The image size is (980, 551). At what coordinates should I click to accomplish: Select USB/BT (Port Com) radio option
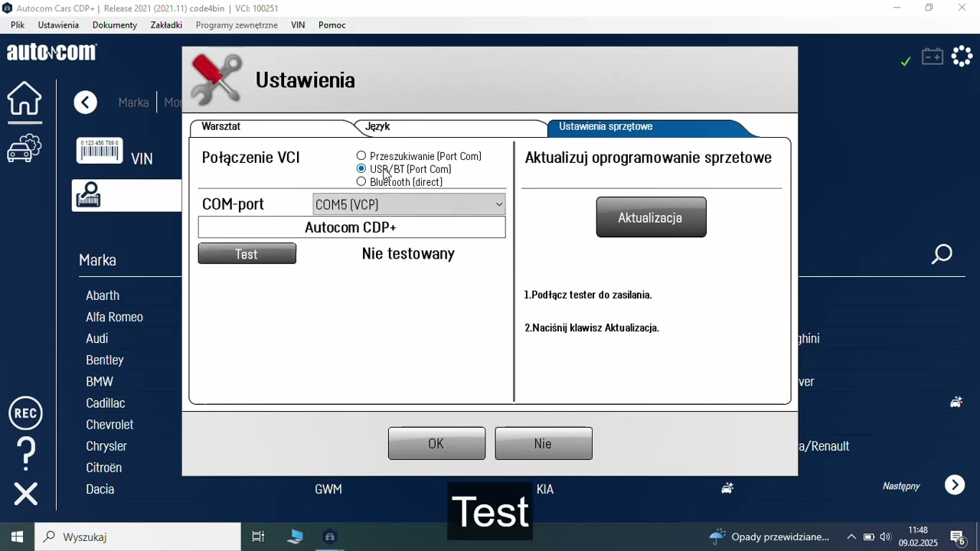(361, 169)
